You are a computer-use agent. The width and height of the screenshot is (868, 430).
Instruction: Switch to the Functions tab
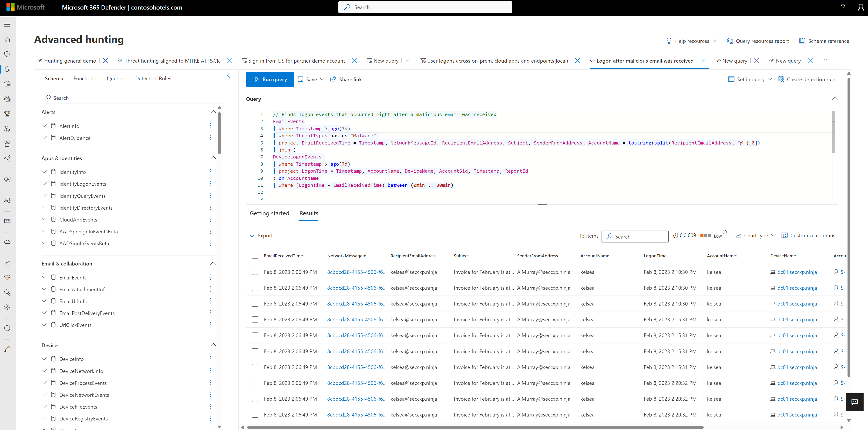click(84, 78)
